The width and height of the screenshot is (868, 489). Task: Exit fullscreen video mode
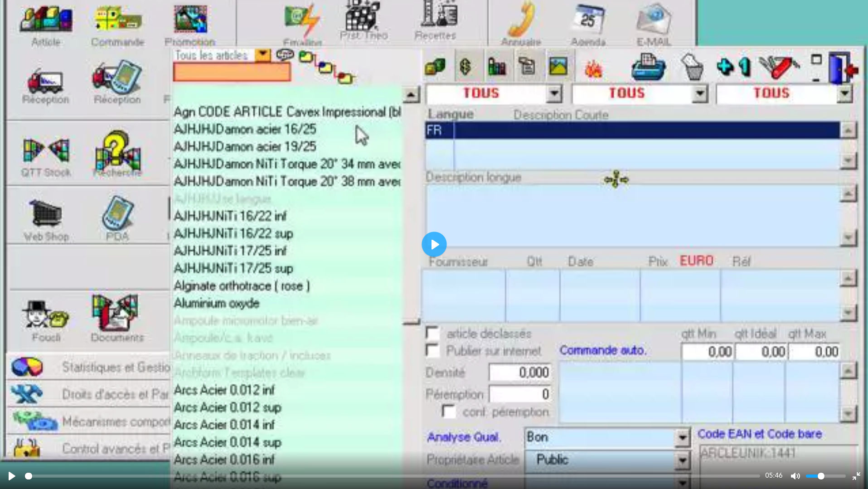click(856, 476)
